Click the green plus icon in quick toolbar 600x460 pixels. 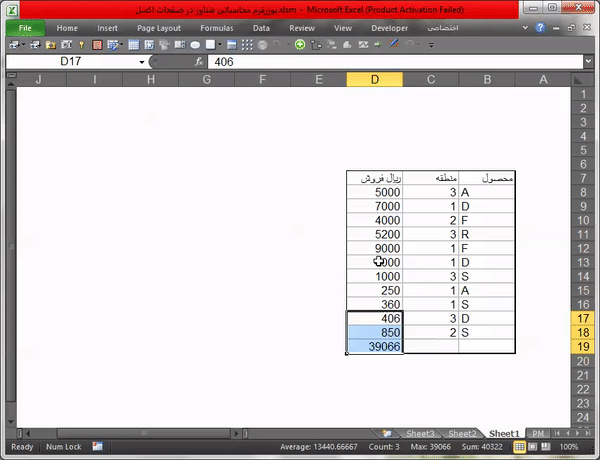coord(299,45)
